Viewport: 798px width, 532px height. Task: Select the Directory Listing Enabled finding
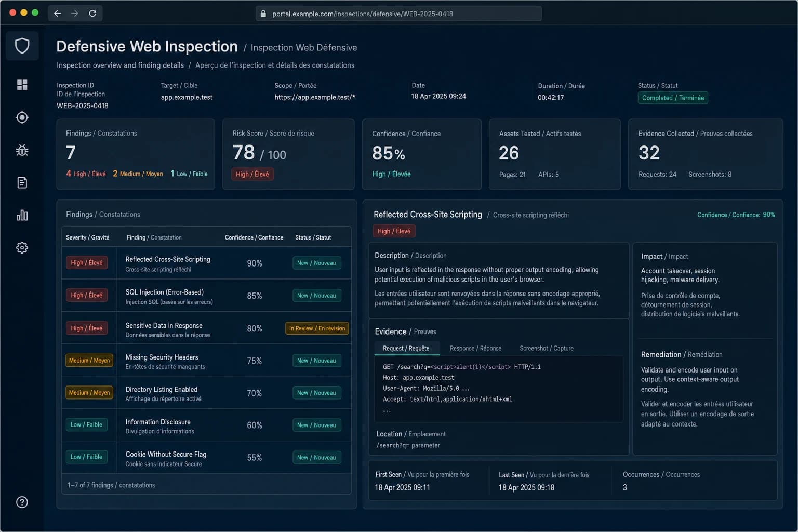click(x=206, y=393)
